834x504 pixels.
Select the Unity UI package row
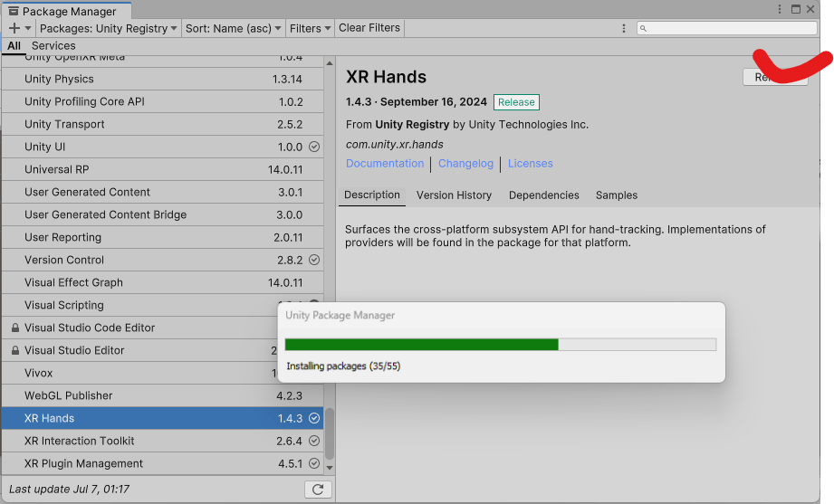(x=162, y=147)
